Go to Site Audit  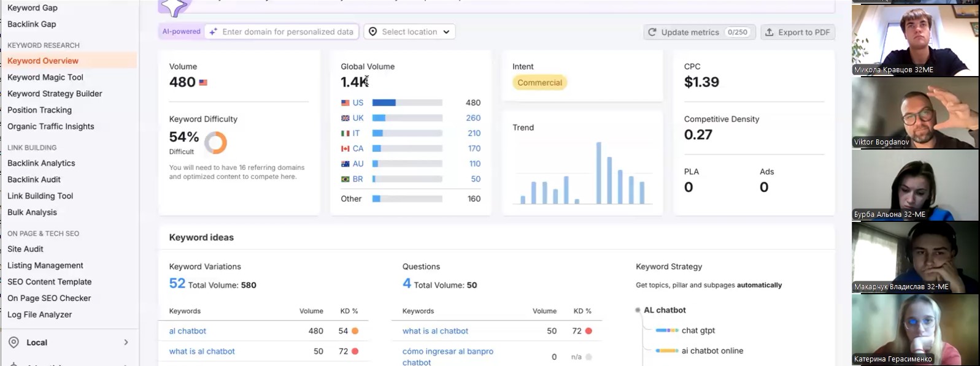pyautogui.click(x=25, y=249)
